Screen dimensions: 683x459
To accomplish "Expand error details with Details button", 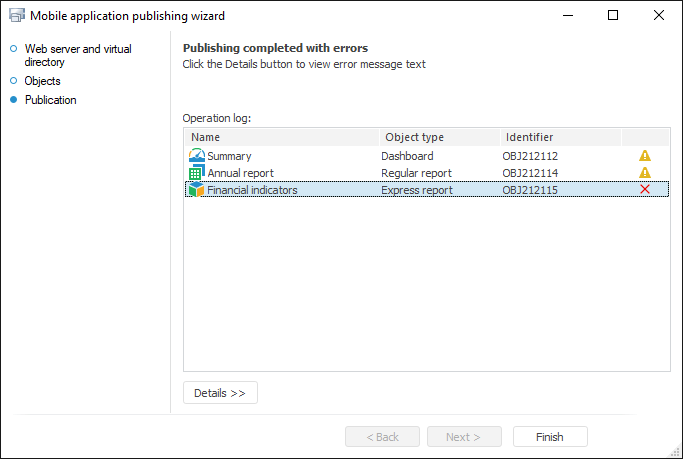I will [220, 393].
